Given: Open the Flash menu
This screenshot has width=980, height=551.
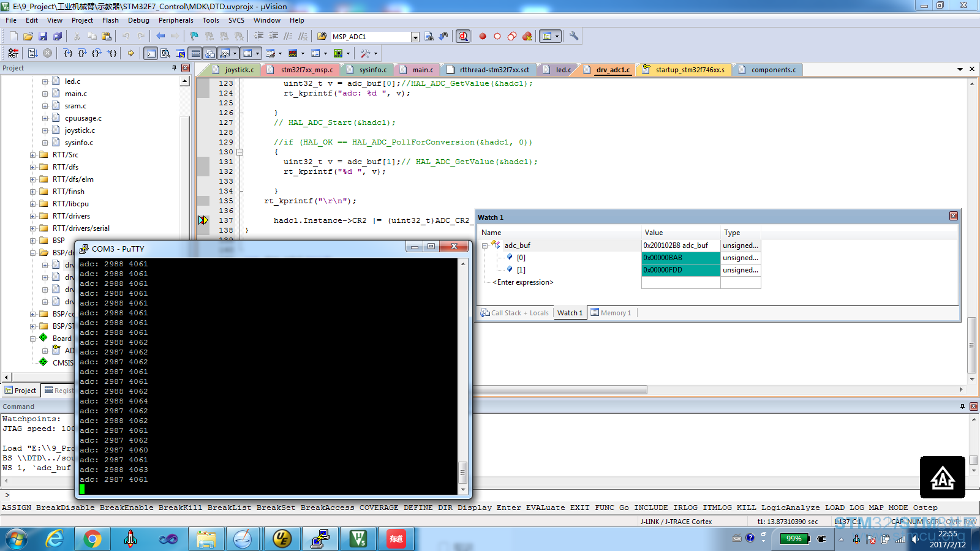Looking at the screenshot, I should [110, 20].
